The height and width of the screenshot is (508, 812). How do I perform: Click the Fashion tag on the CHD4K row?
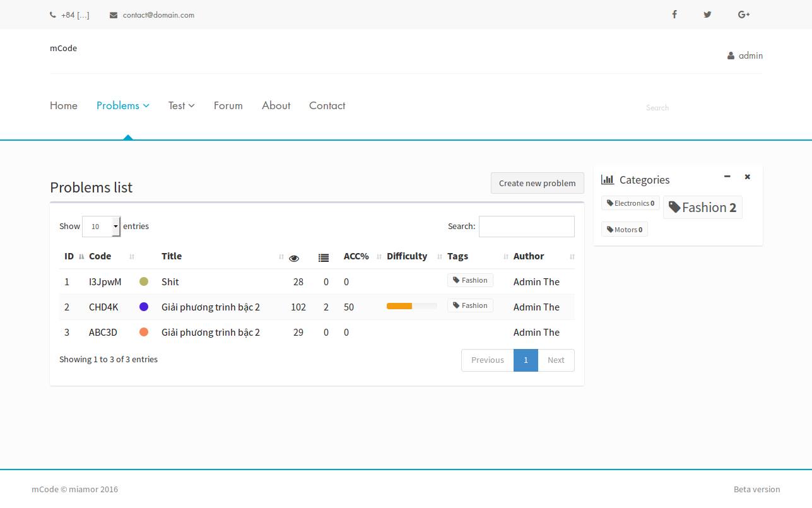click(470, 305)
